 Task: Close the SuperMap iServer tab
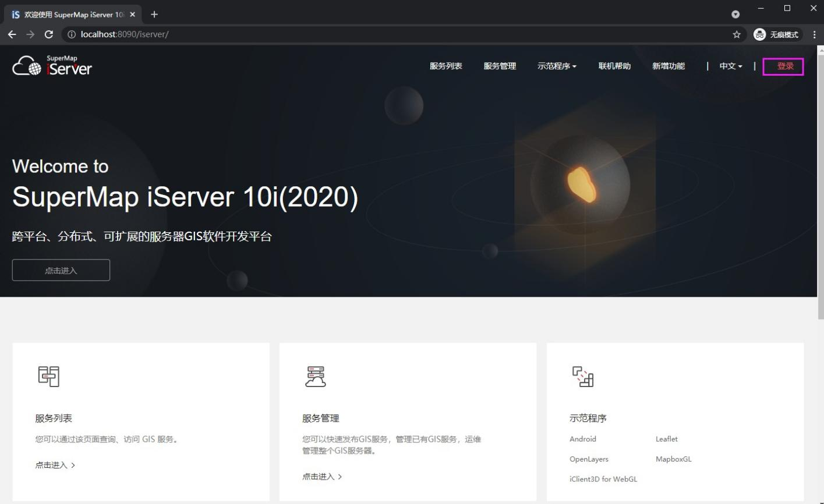[x=132, y=15]
